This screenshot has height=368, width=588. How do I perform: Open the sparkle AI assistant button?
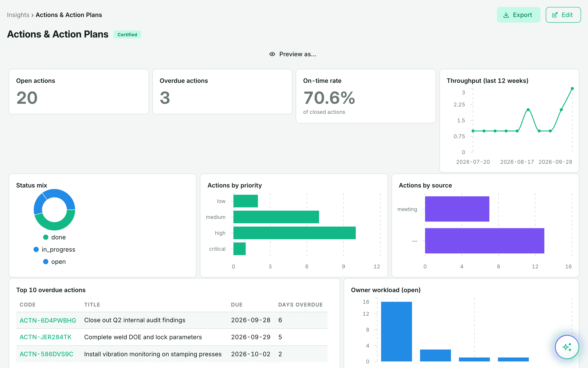[x=567, y=347]
